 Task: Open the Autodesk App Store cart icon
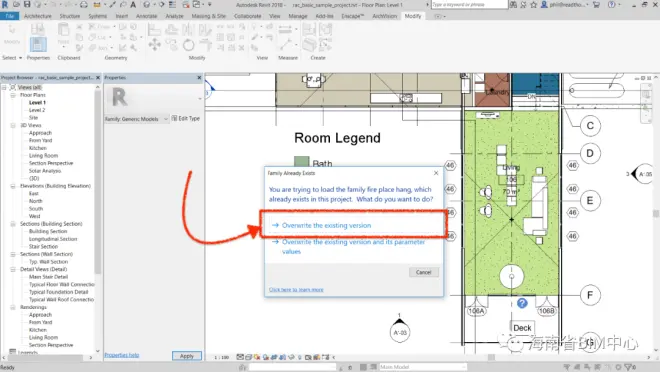tap(596, 5)
